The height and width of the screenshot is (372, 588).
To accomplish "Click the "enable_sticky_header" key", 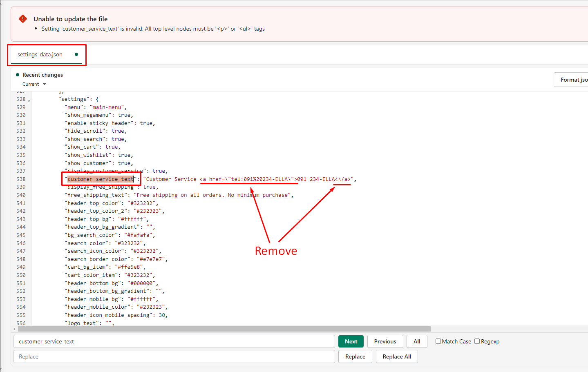I will click(99, 123).
